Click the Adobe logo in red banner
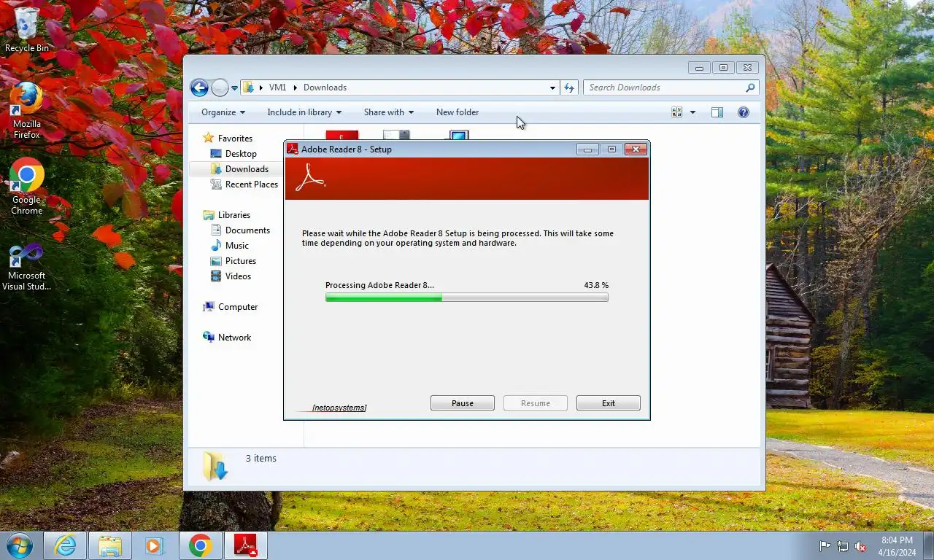This screenshot has width=934, height=560. pos(310,177)
